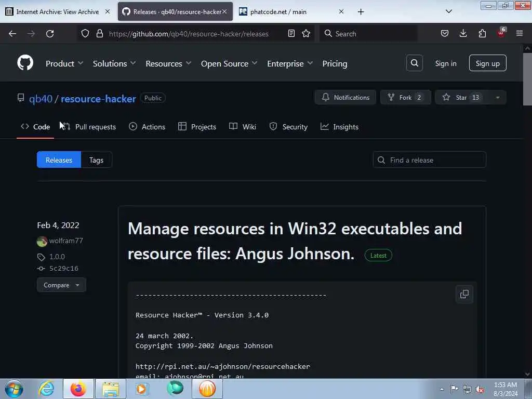This screenshot has height=399, width=532.
Task: Open Projects tab
Action: click(x=197, y=127)
